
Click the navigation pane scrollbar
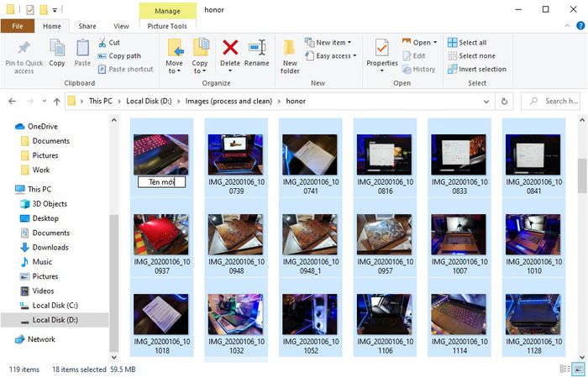point(114,283)
